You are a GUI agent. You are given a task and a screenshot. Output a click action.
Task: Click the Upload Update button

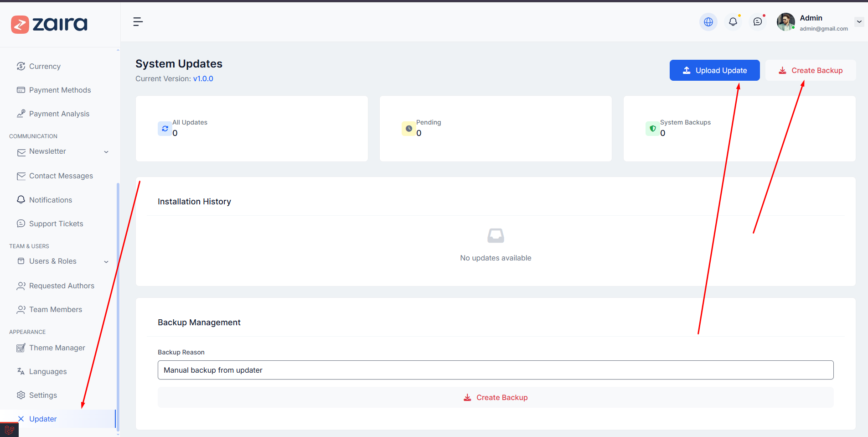[x=714, y=70]
